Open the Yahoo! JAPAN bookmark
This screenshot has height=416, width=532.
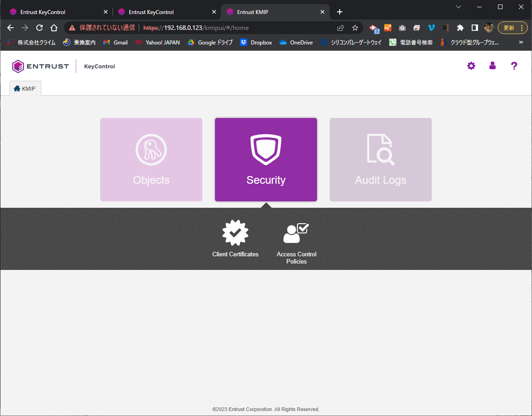(158, 42)
